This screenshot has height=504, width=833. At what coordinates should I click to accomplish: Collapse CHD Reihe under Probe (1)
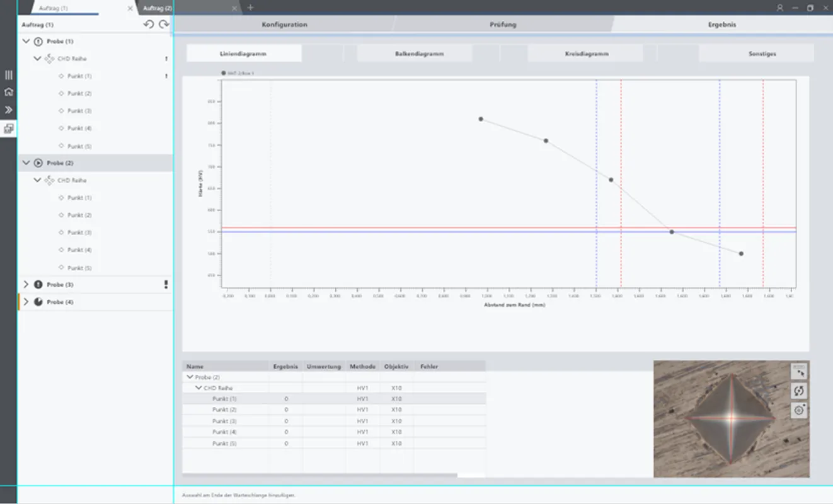37,59
